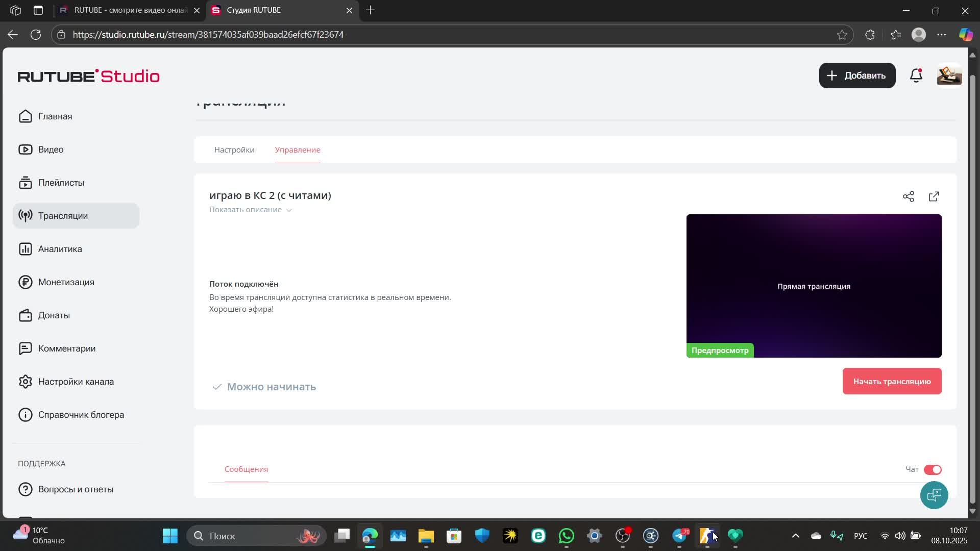Image resolution: width=980 pixels, height=551 pixels.
Task: Open Telegram from the taskbar
Action: tap(679, 536)
